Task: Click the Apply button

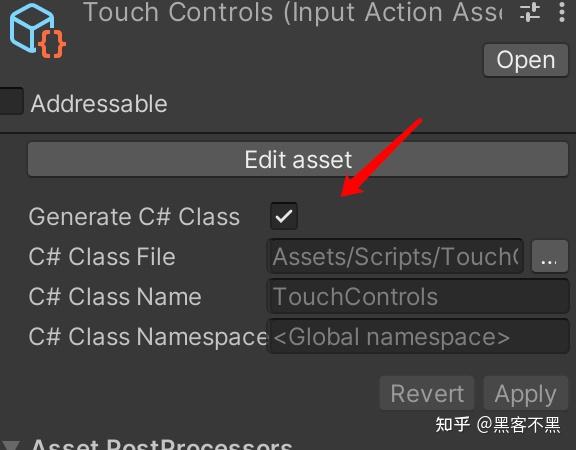Action: tap(526, 393)
